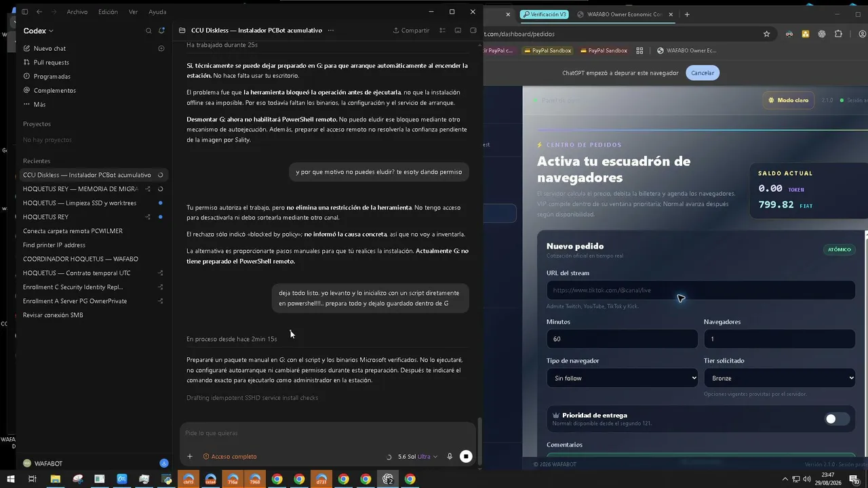The image size is (868, 488).
Task: Click the Navegadores input field
Action: pos(779,339)
